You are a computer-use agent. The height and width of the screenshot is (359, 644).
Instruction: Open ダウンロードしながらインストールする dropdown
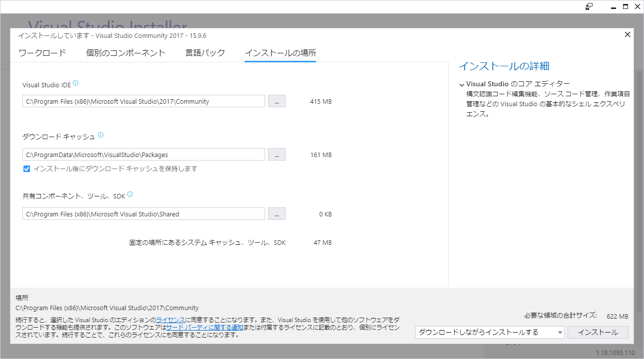coord(490,332)
